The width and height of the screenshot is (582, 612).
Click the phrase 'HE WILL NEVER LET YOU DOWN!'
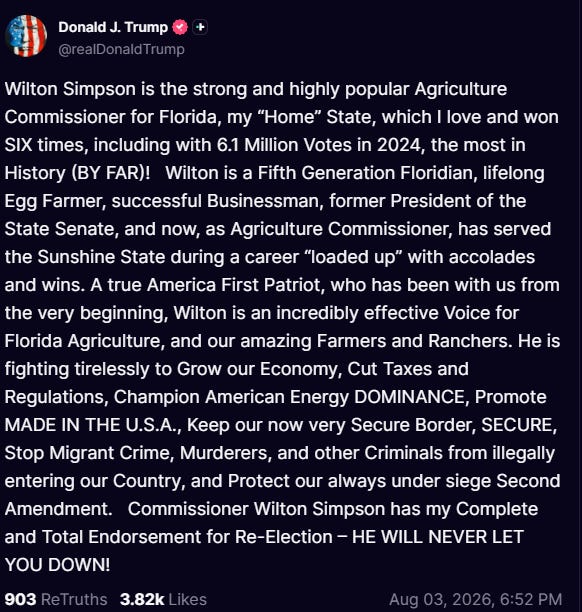coord(438,537)
